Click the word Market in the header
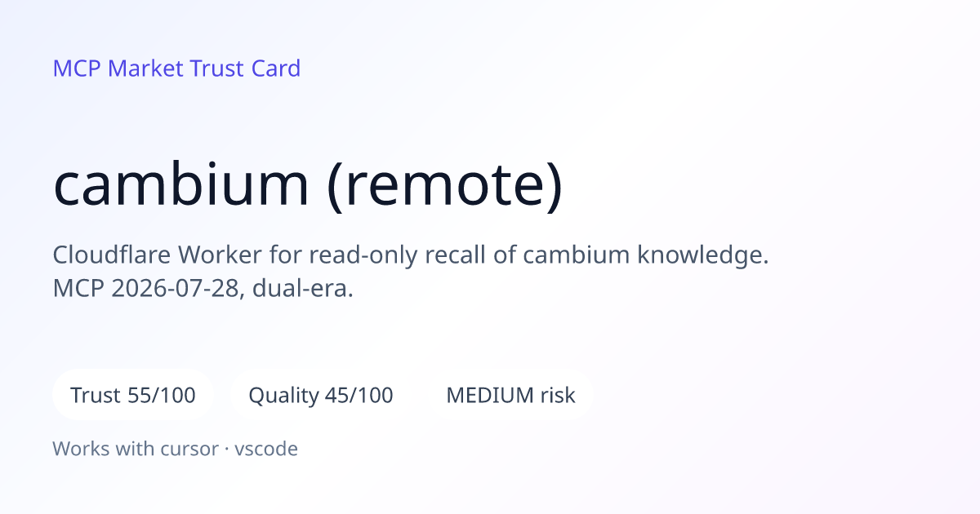 coord(146,69)
